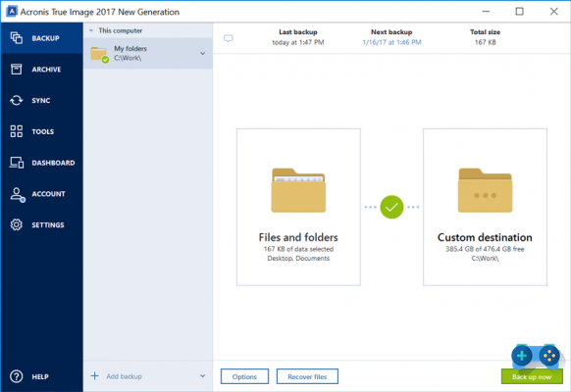This screenshot has width=571, height=392.
Task: Click the yellow dots overlay badge icon
Action: [x=549, y=356]
